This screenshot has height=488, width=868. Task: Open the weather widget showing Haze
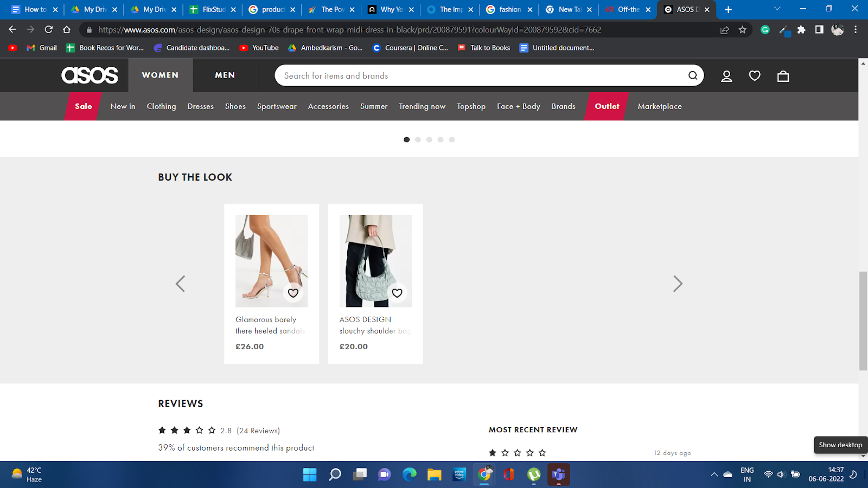pos(27,474)
